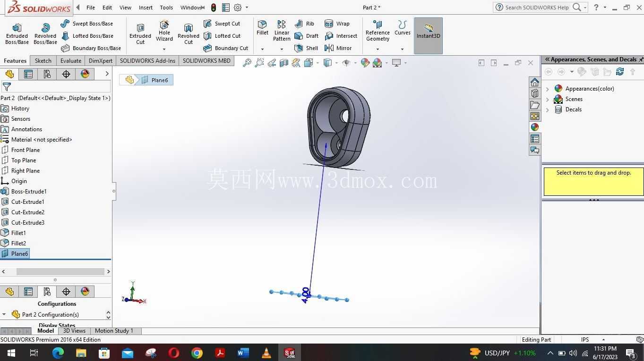Image resolution: width=644 pixels, height=361 pixels.
Task: Toggle the Instant3D button
Action: 428,36
